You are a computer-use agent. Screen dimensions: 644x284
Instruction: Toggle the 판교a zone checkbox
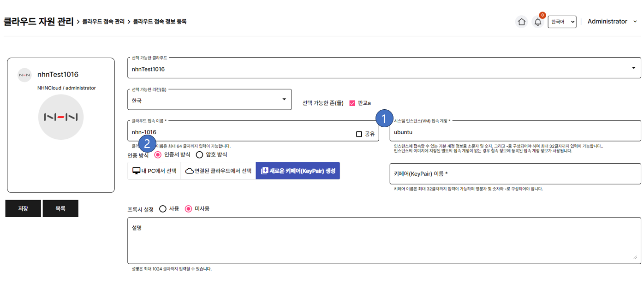[x=352, y=103]
